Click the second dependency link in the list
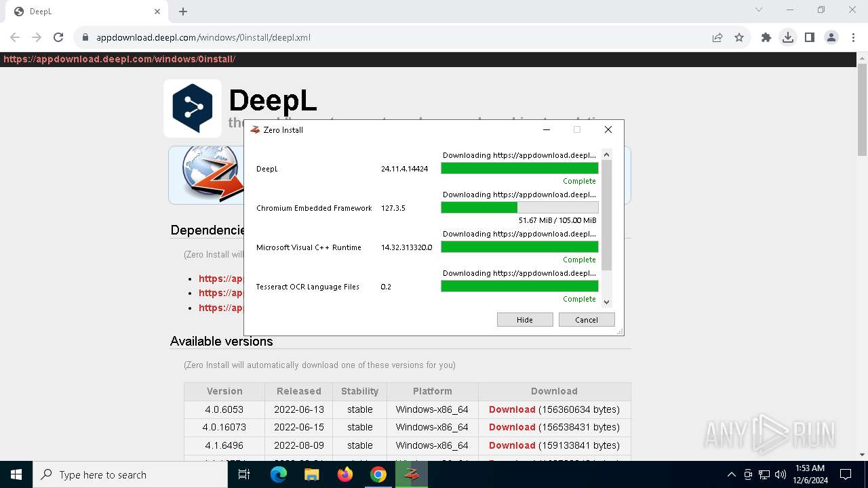 point(220,293)
